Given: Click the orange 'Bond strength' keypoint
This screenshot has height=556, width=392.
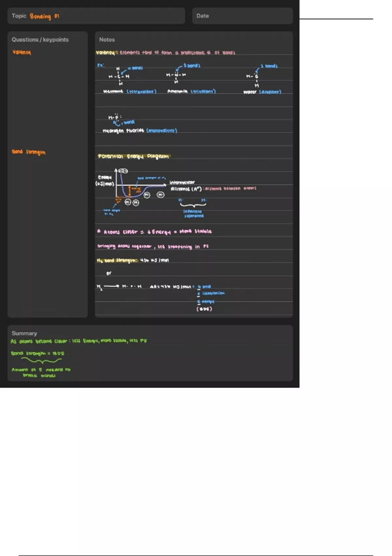Looking at the screenshot, I should (x=29, y=152).
